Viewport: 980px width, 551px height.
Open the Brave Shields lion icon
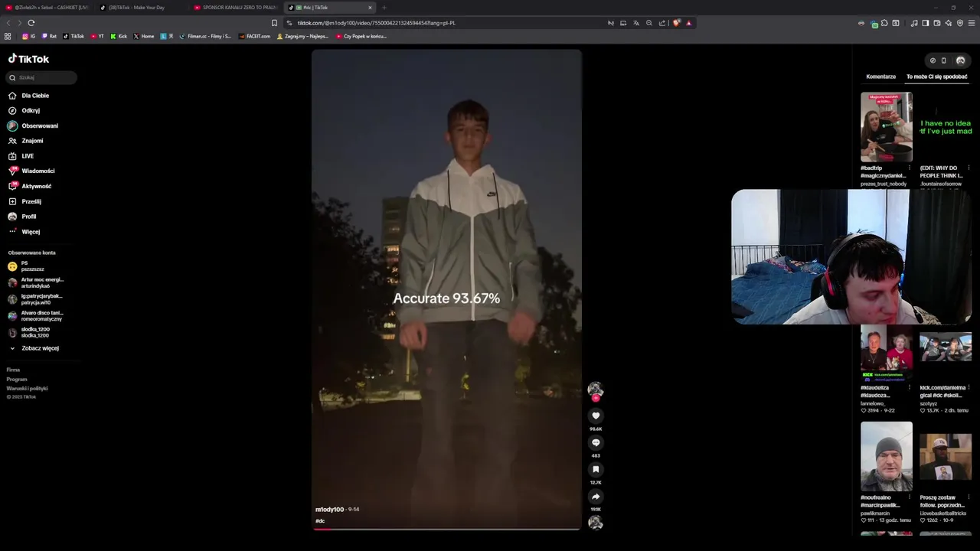tap(676, 23)
